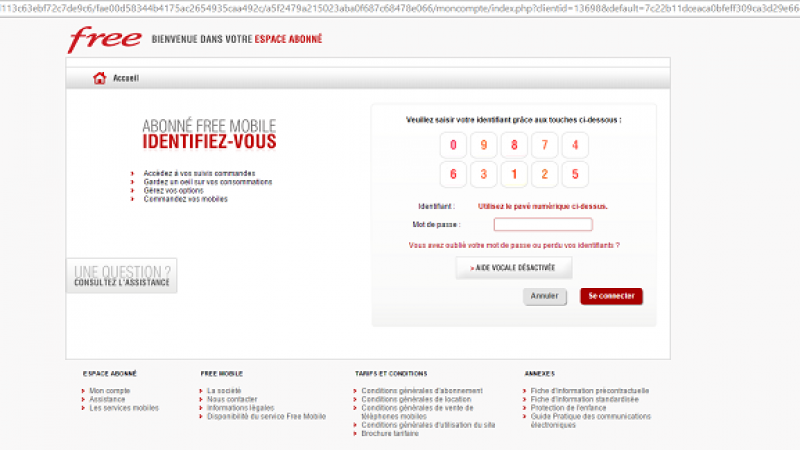Open Informations légales footer link
Image resolution: width=800 pixels, height=450 pixels.
tap(240, 408)
